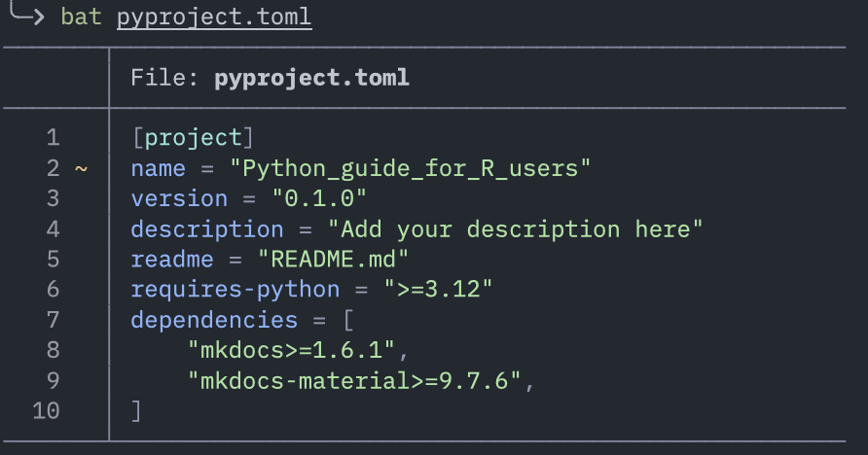Click line number 10
The height and width of the screenshot is (455, 868).
pyautogui.click(x=46, y=411)
